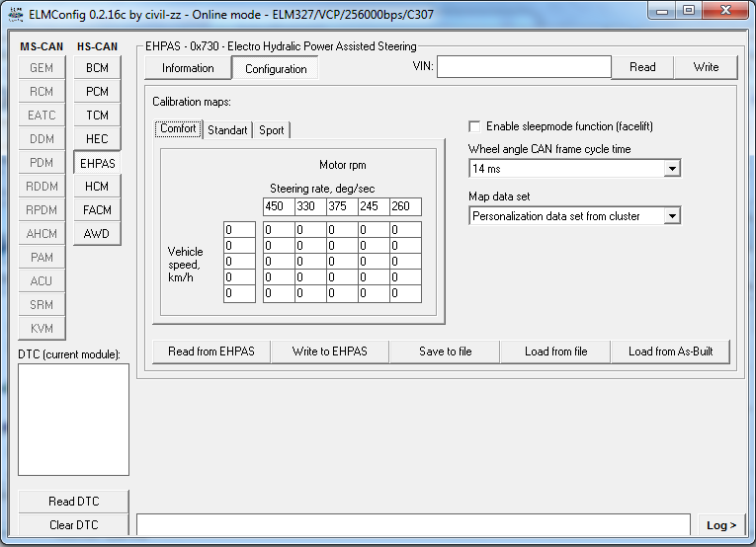Screen dimensions: 756x547
Task: Click Save to file button
Action: (445, 352)
